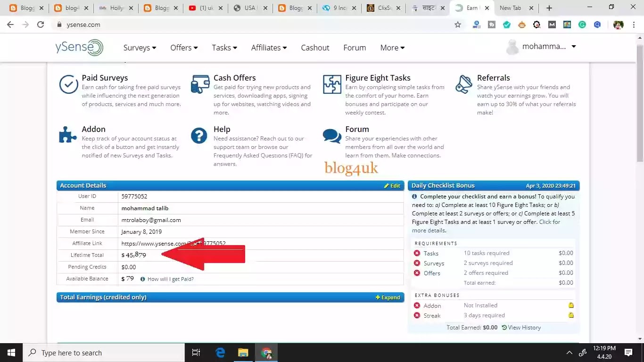Edit the Account Details
This screenshot has width=644, height=362.
pos(392,186)
